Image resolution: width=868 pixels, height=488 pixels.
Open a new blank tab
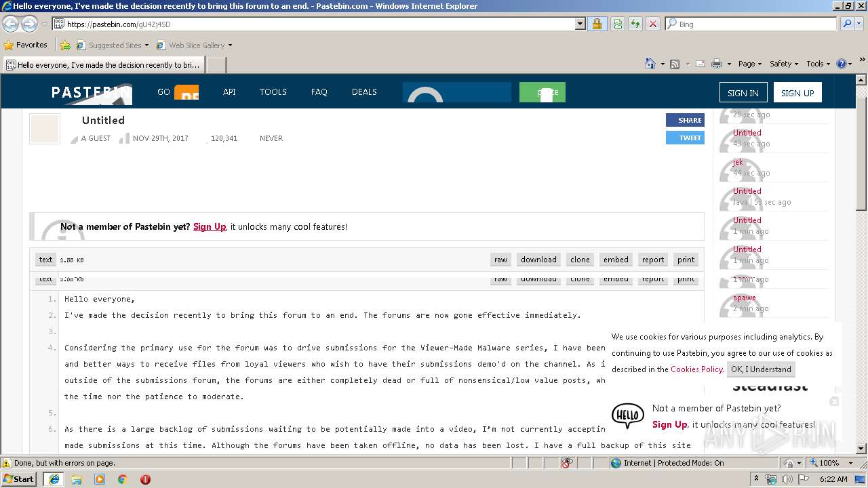(x=216, y=64)
